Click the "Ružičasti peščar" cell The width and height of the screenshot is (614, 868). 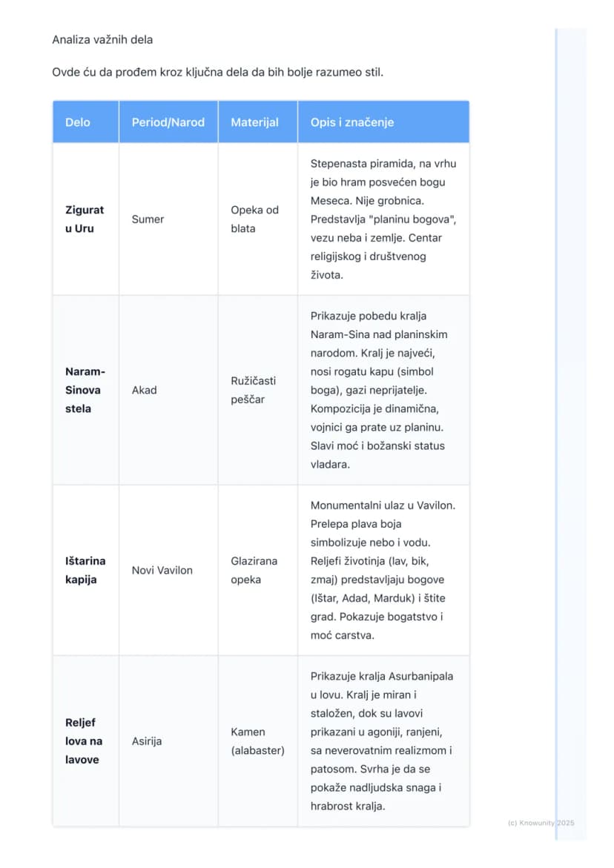click(x=257, y=391)
